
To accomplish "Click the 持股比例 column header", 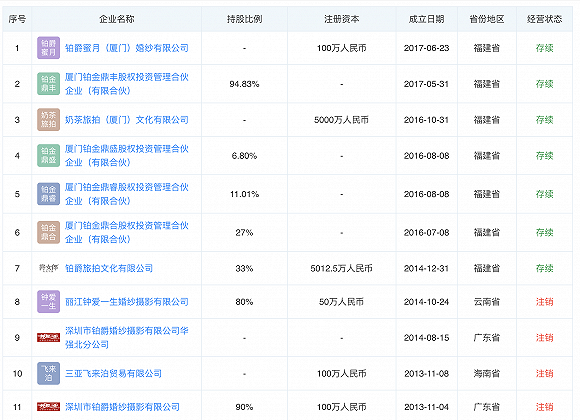I will point(245,19).
